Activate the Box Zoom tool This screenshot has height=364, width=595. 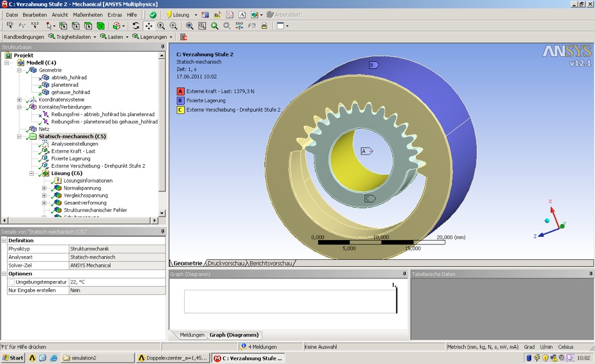pos(174,26)
